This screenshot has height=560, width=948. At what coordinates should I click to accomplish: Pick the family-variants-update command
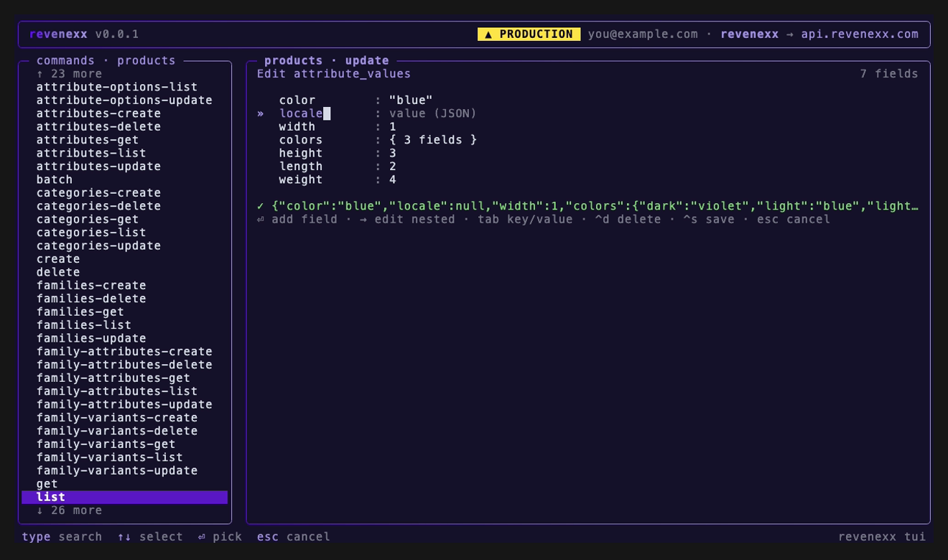click(117, 470)
